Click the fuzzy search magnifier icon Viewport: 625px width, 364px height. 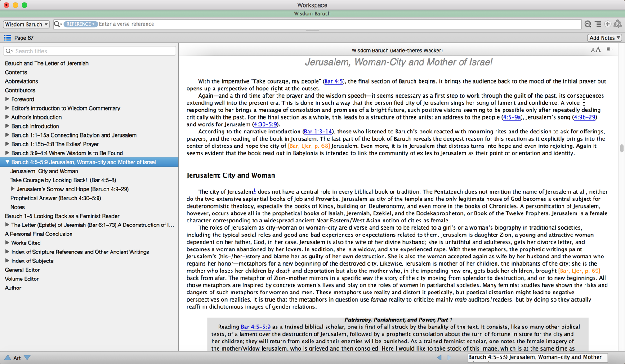588,24
